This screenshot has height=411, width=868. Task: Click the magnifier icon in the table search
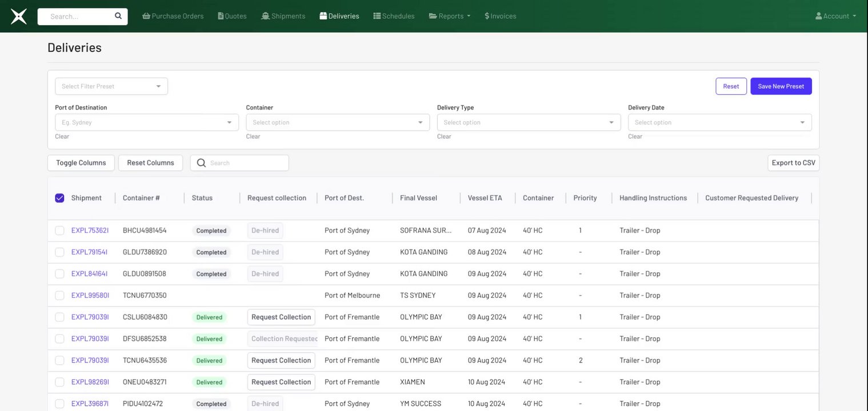(201, 163)
